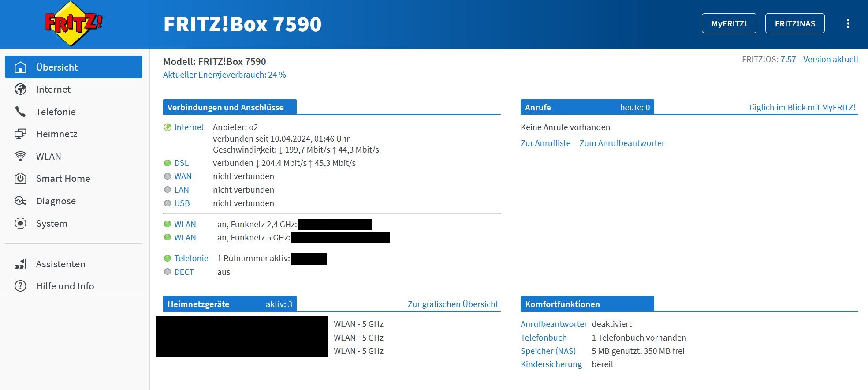Click the FRITZ! logo
The height and width of the screenshot is (390, 868).
click(73, 24)
